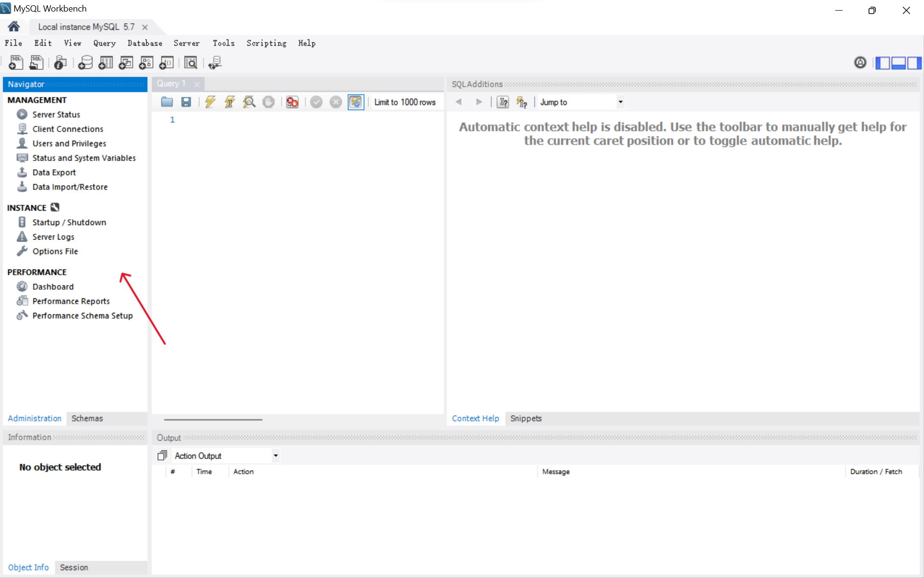Copy output icon beside Action Output
This screenshot has height=578, width=924.
click(162, 455)
